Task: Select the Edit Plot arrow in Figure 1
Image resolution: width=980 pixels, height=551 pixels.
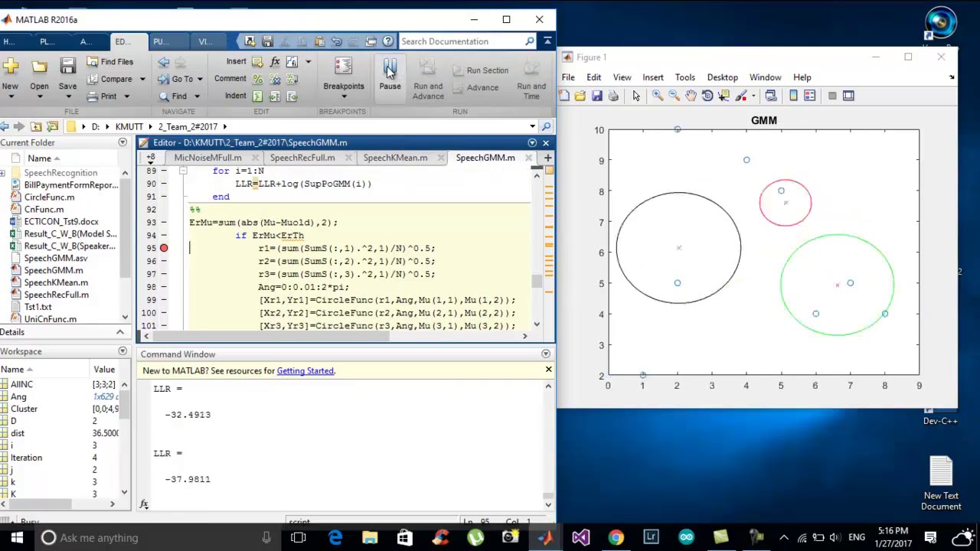Action: coord(636,96)
